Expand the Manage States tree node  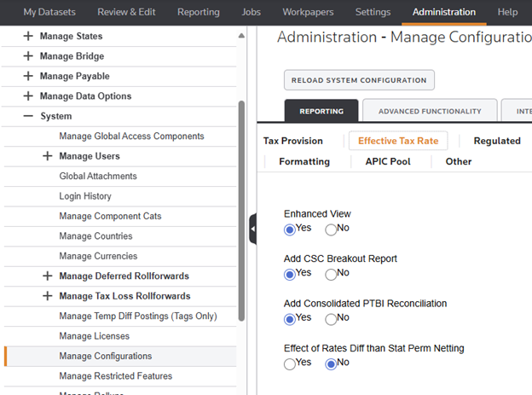point(28,37)
